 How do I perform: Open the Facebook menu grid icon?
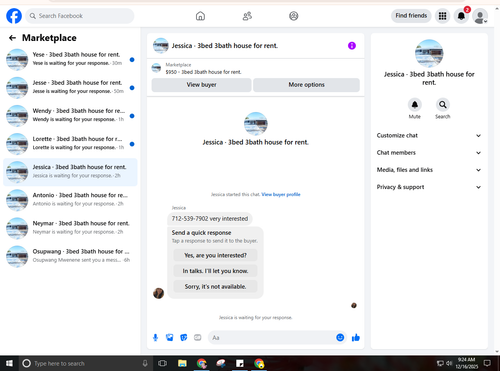[442, 16]
